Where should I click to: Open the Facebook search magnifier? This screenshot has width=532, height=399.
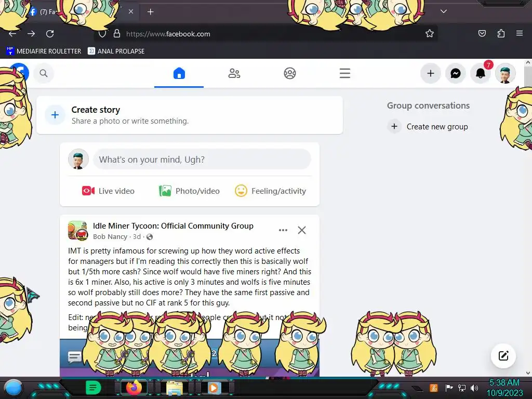(44, 73)
